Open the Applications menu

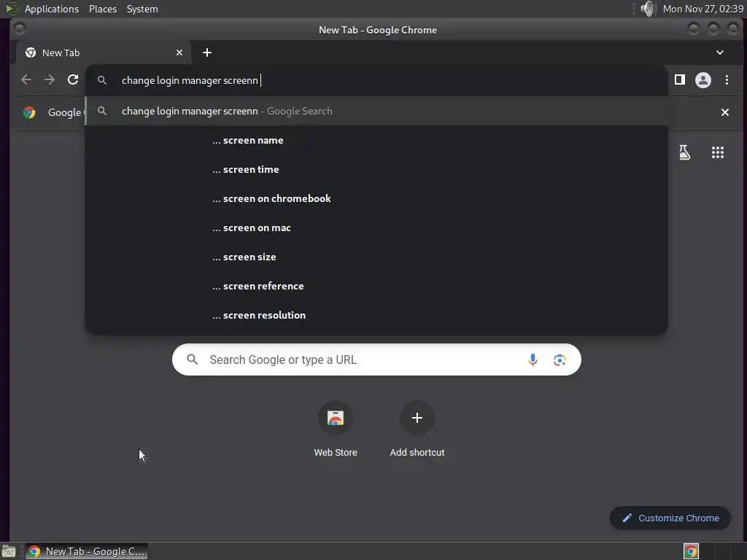coord(52,9)
